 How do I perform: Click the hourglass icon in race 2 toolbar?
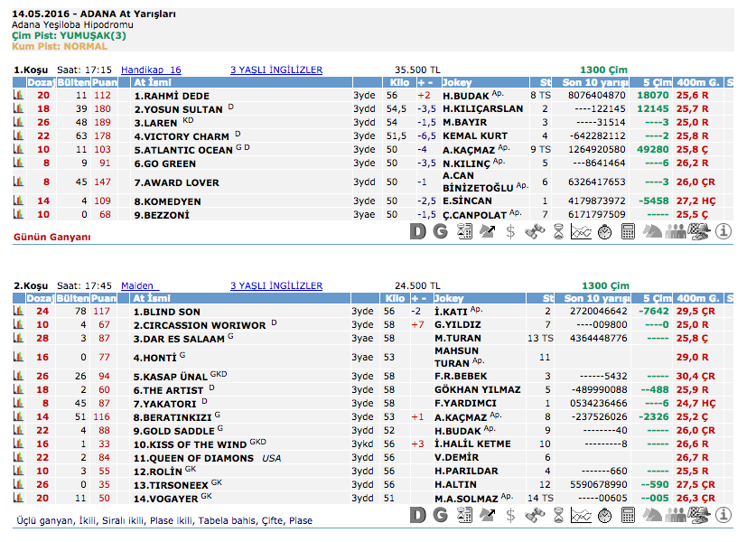558,515
